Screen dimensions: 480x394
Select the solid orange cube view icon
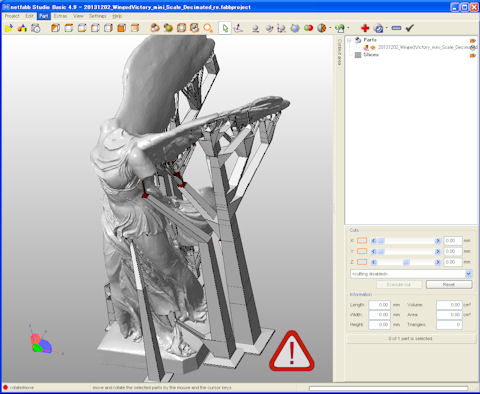click(x=121, y=28)
